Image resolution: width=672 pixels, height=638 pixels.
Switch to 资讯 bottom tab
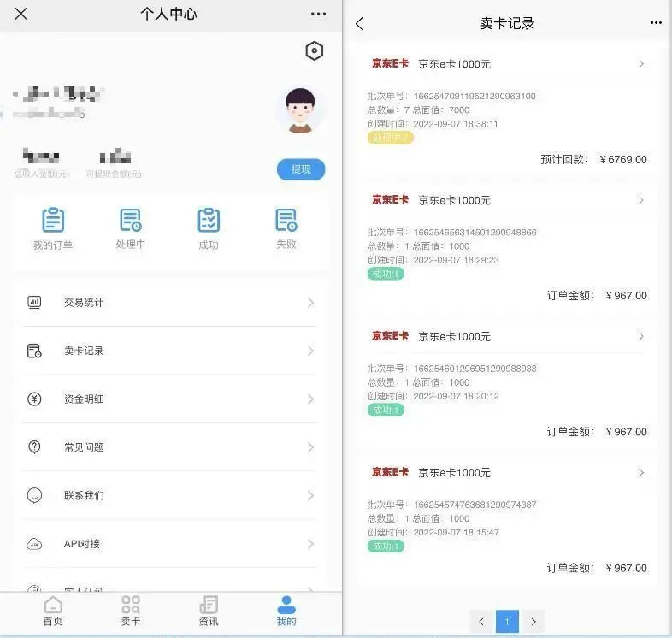pos(209,611)
